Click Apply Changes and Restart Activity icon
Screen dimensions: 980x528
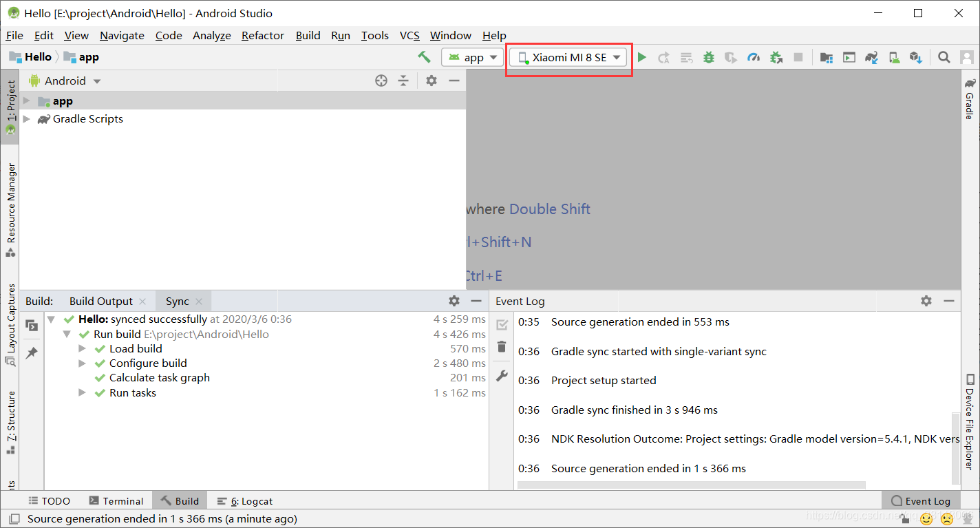pos(663,57)
